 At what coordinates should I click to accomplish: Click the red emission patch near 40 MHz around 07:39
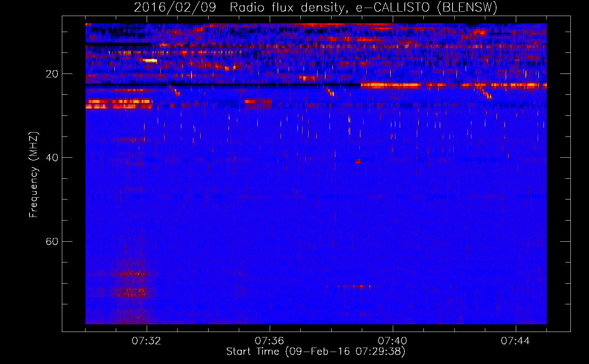(358, 161)
